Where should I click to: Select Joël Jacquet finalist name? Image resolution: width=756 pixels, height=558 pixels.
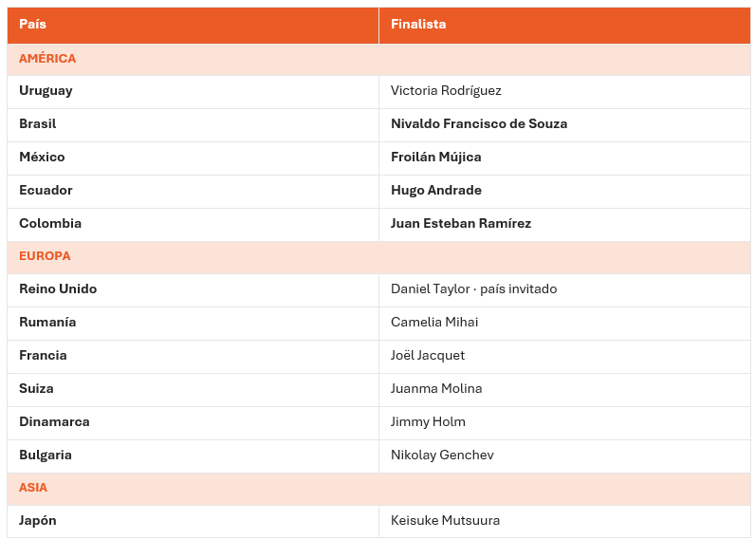(428, 356)
